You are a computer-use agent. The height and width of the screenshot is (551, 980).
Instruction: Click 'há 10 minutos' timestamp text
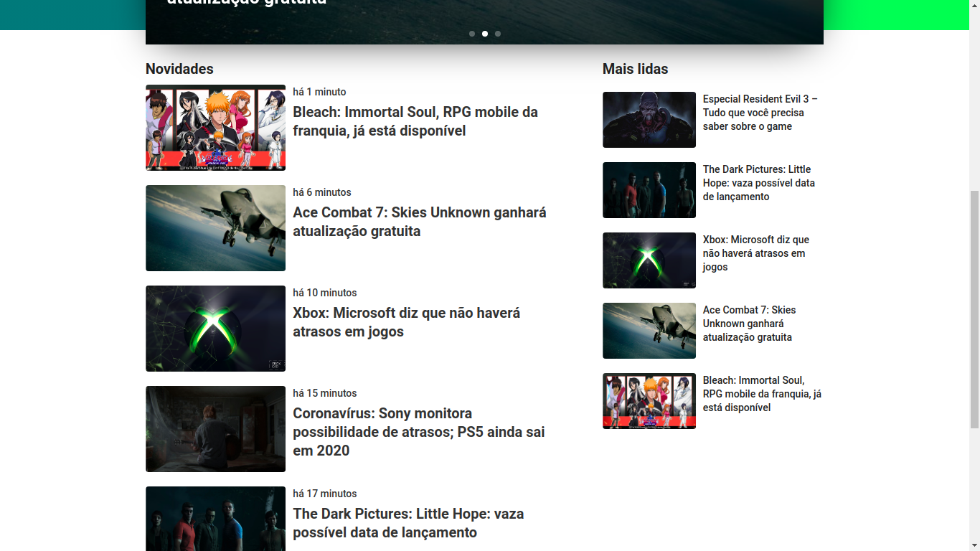tap(325, 293)
